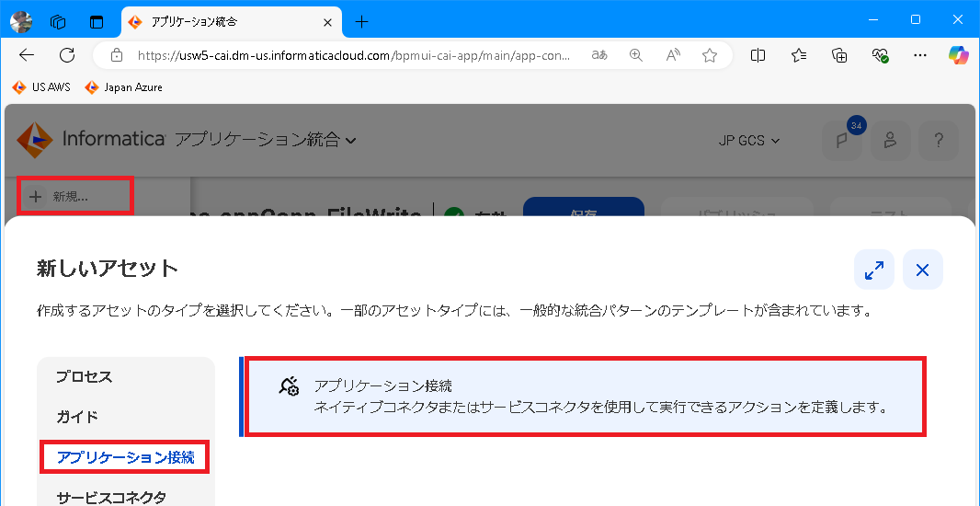The height and width of the screenshot is (506, 980).
Task: Open the Copilot sidebar
Action: click(958, 55)
